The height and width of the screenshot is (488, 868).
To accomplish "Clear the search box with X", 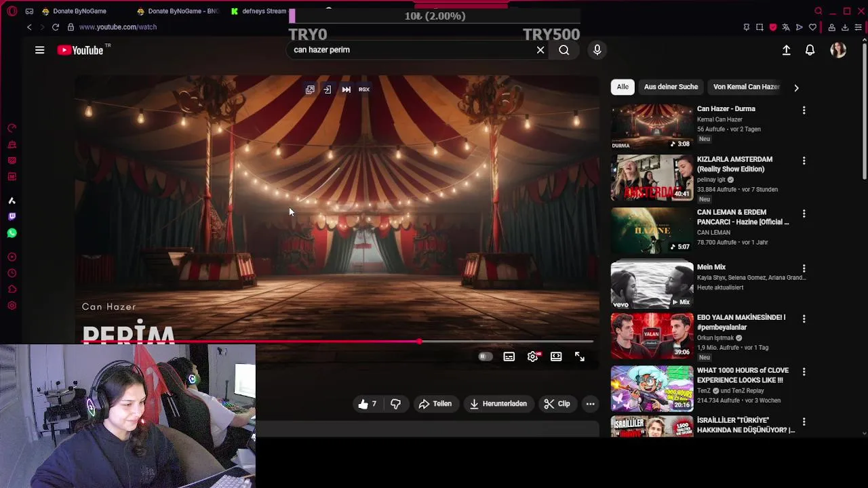I will [540, 50].
